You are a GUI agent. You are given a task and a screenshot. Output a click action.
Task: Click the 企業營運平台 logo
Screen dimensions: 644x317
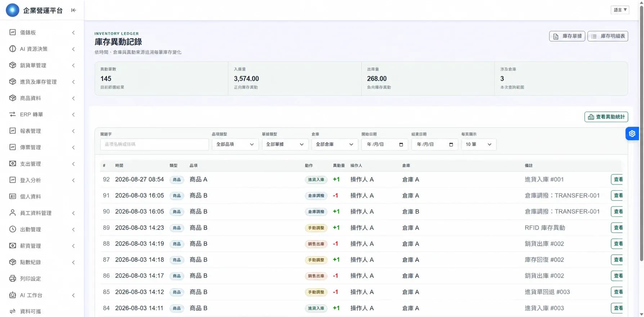click(x=13, y=10)
